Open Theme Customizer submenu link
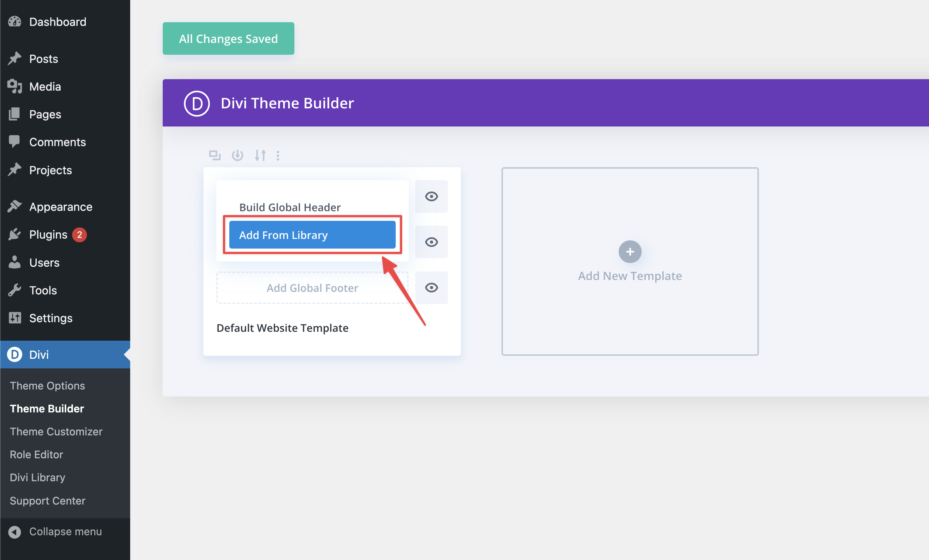This screenshot has height=560, width=929. coord(56,431)
